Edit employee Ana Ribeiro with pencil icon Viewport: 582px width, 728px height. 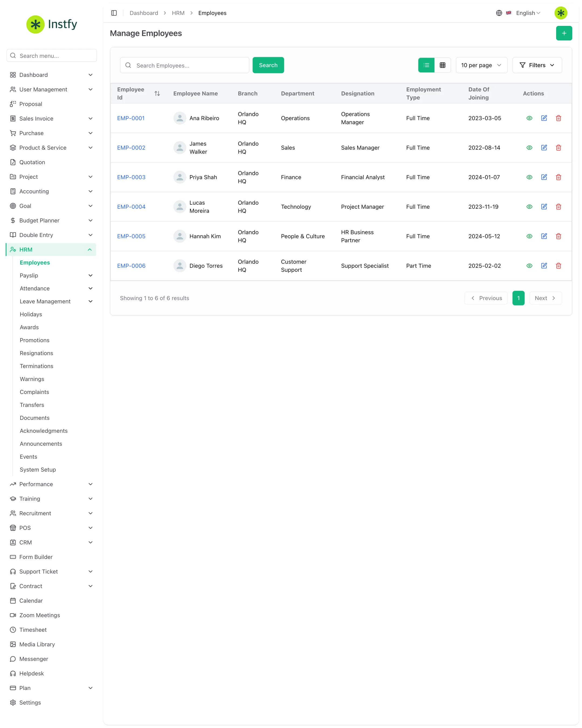click(544, 118)
